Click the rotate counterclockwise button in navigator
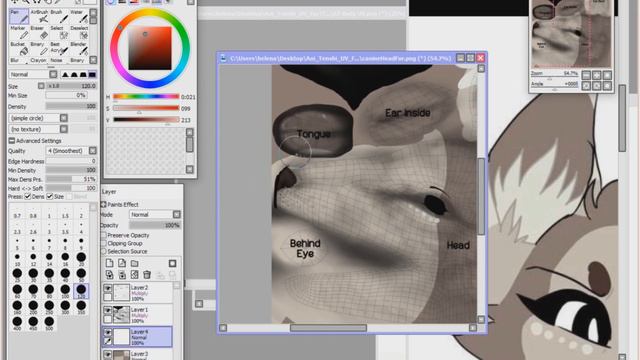This screenshot has height=360, width=640. point(587,86)
